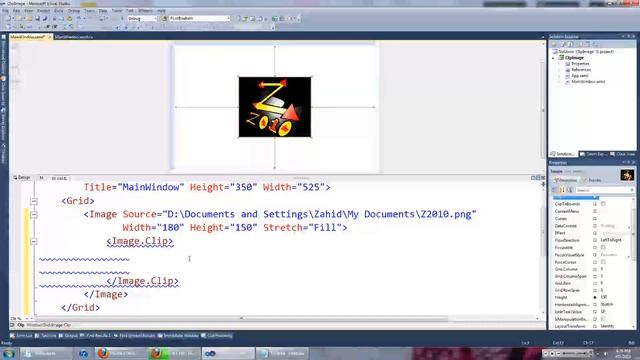The width and height of the screenshot is (640, 360).
Task: Close the MainWindow.xaml tab
Action: tap(50, 37)
